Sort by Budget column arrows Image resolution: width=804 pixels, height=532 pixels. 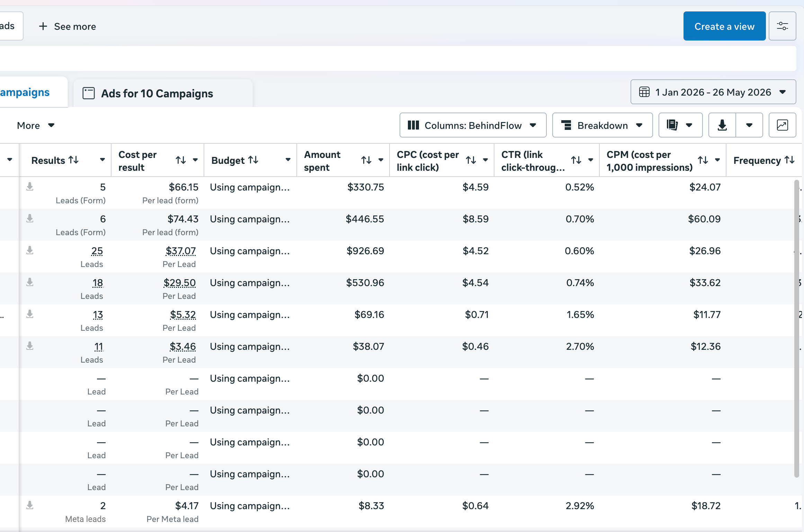point(253,160)
